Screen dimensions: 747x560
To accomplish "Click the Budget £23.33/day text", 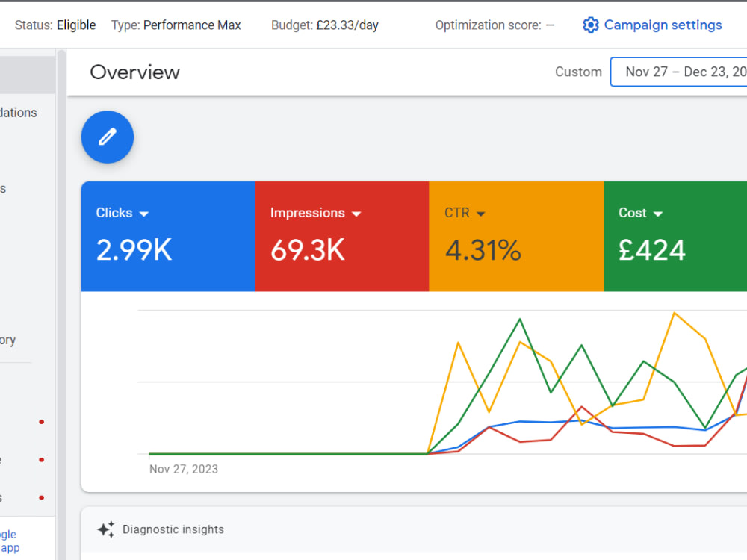I will tap(325, 25).
